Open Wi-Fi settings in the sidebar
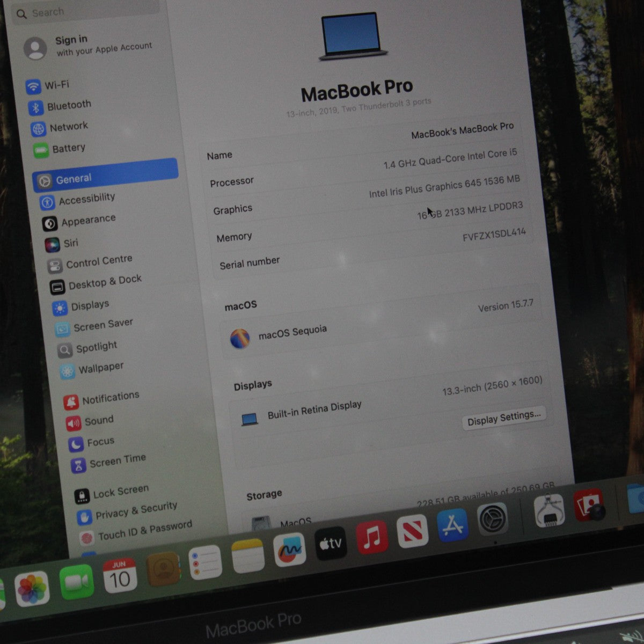Image resolution: width=644 pixels, height=644 pixels. click(x=47, y=85)
